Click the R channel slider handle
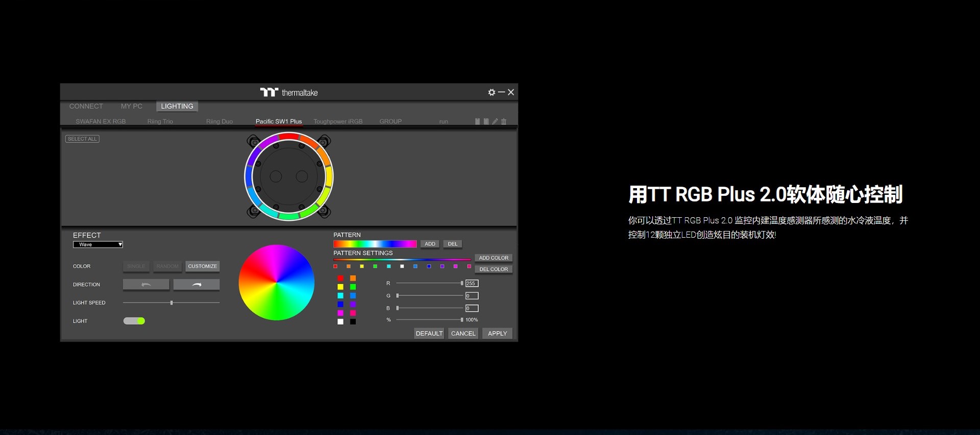 tap(462, 283)
